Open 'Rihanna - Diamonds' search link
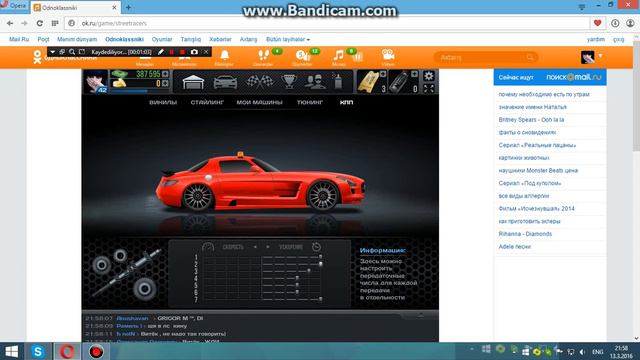Image resolution: width=640 pixels, height=360 pixels. [x=525, y=234]
